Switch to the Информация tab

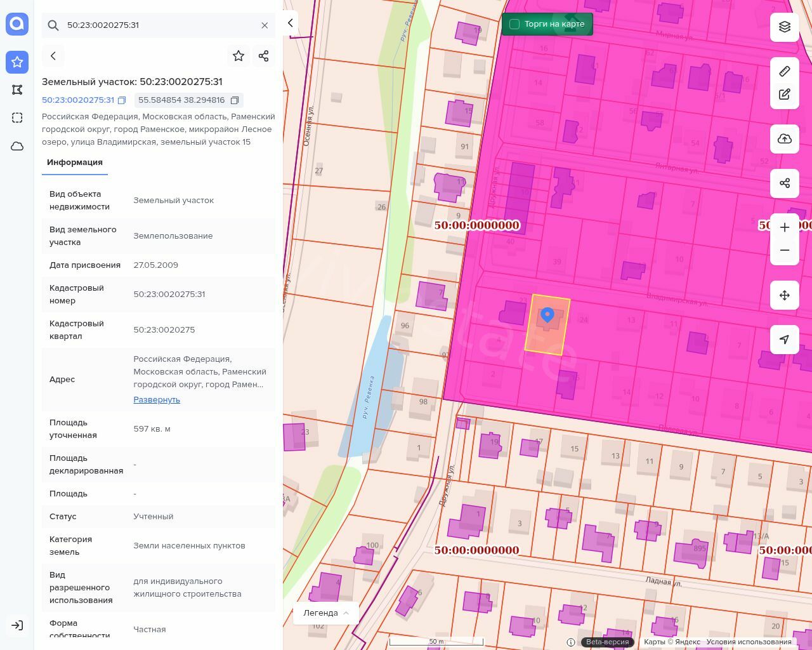75,162
